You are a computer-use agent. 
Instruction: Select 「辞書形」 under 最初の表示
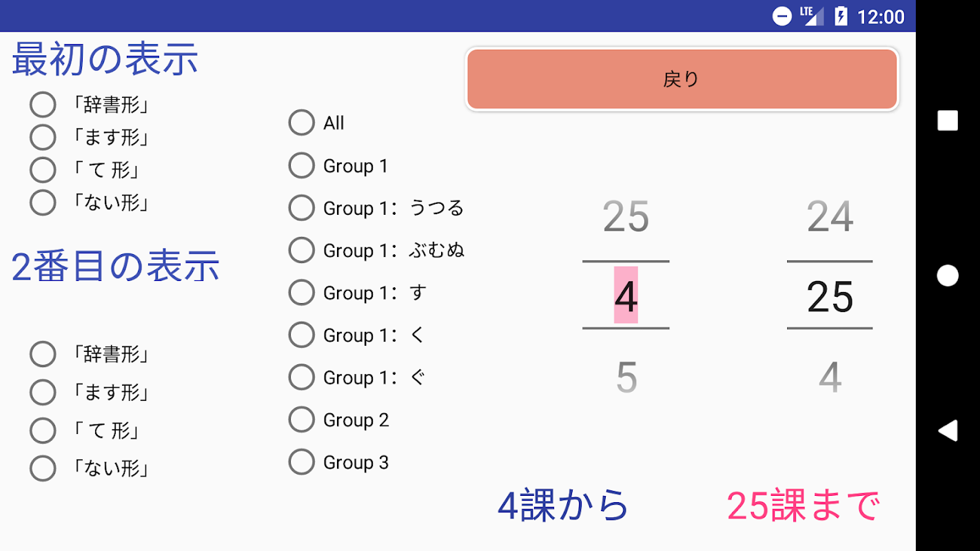click(43, 105)
